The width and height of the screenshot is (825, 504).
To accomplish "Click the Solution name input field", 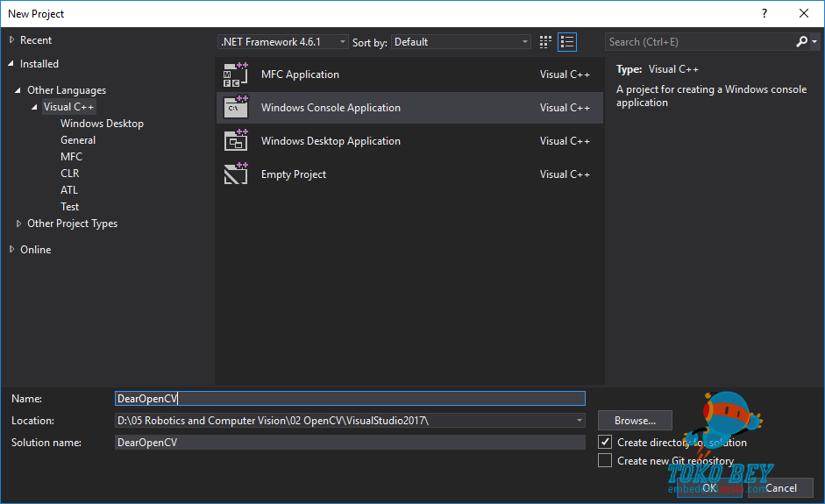I will click(x=350, y=442).
